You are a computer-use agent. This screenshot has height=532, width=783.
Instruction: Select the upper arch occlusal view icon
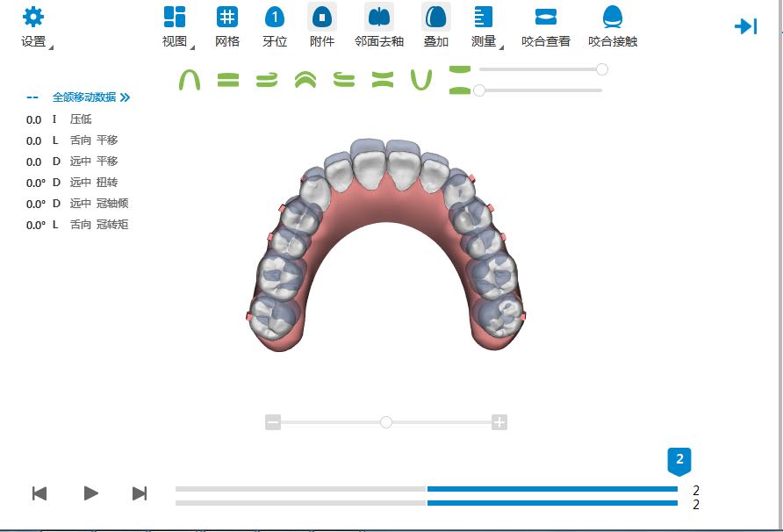coord(190,80)
